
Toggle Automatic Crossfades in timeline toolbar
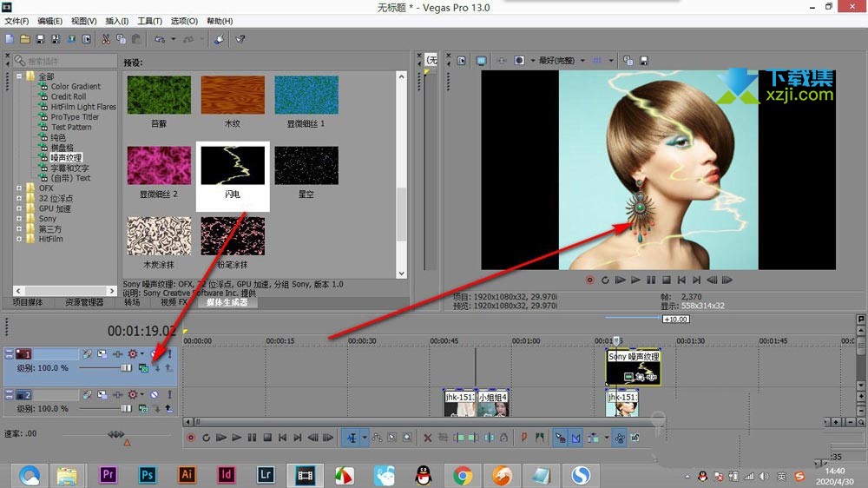tap(576, 438)
